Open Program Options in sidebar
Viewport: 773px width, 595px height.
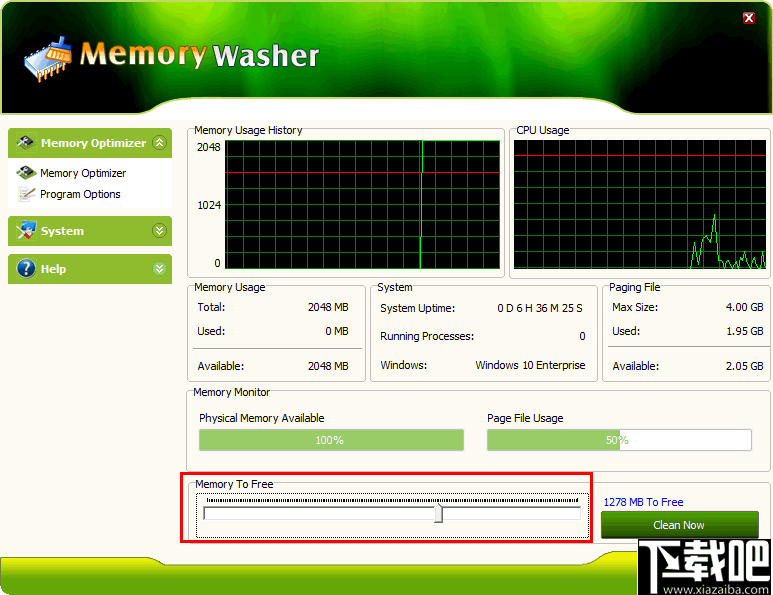pos(80,194)
